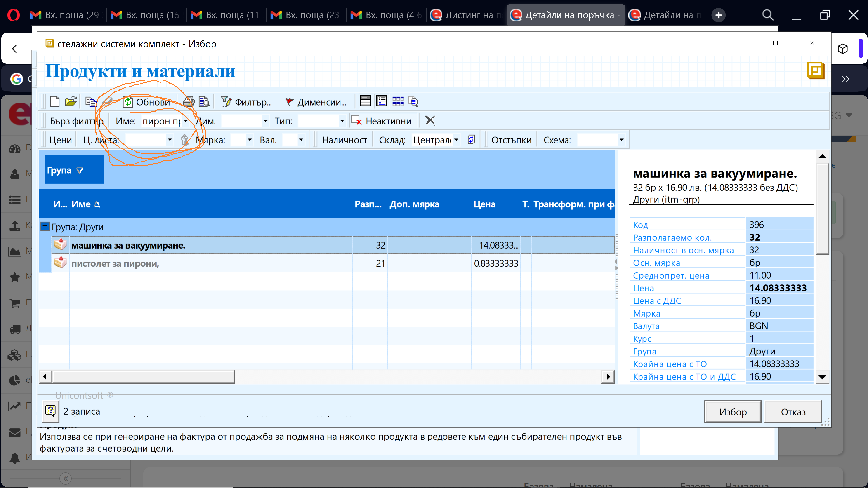868x488 pixels.
Task: Click the star sidebar icon
Action: click(15, 277)
